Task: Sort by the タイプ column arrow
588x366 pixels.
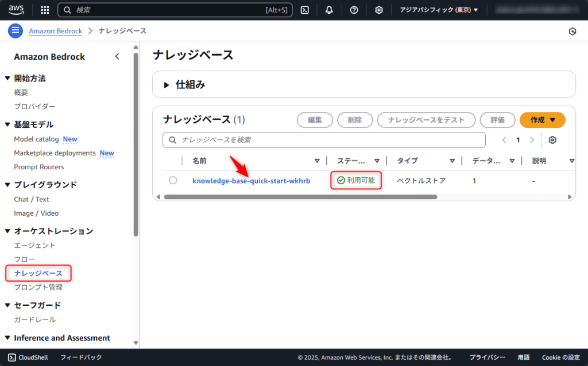Action: pyautogui.click(x=452, y=161)
